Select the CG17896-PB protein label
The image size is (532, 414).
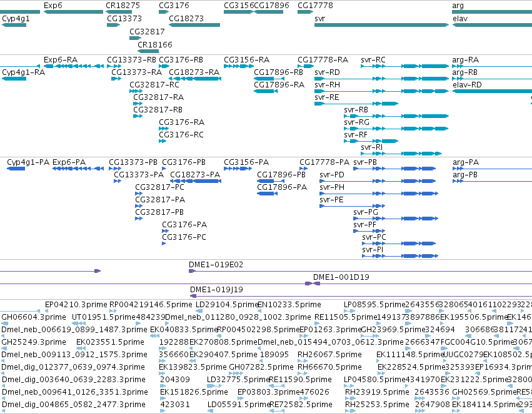[x=281, y=175]
